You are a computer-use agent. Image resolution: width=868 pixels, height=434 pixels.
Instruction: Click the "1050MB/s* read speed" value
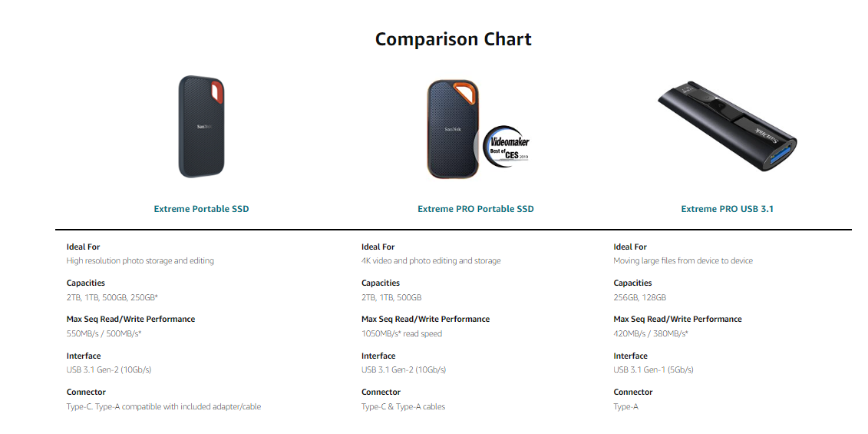click(401, 333)
